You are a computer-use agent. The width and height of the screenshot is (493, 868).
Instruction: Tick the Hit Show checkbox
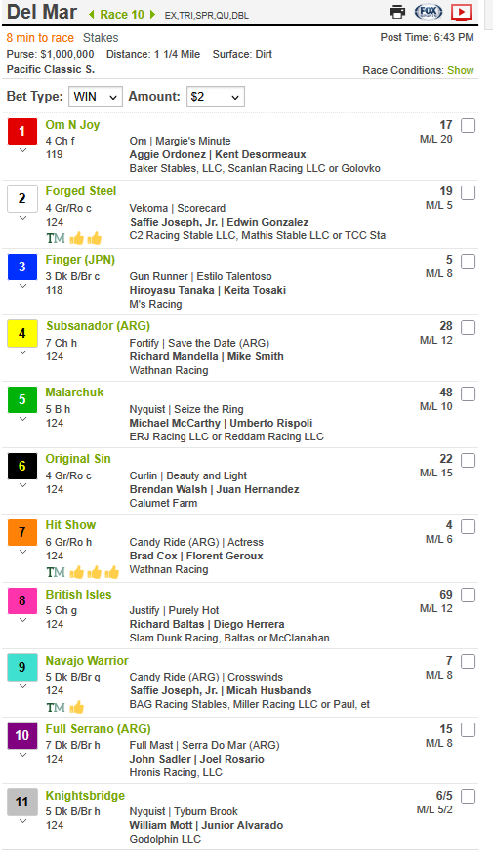(468, 526)
